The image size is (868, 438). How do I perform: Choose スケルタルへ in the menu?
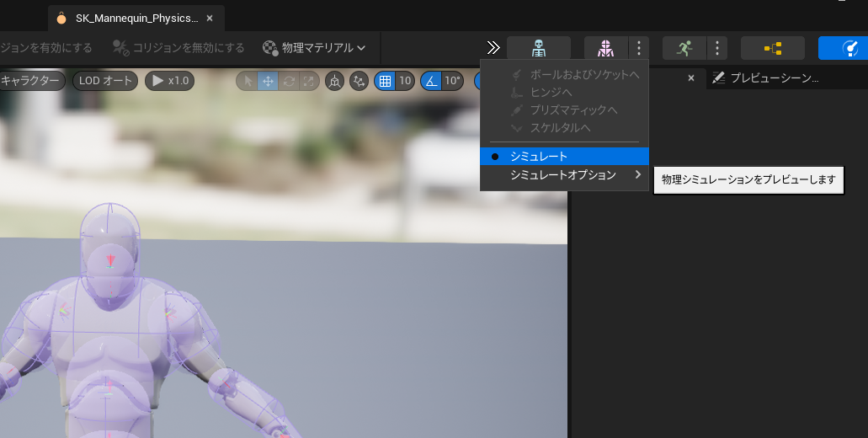pos(564,127)
